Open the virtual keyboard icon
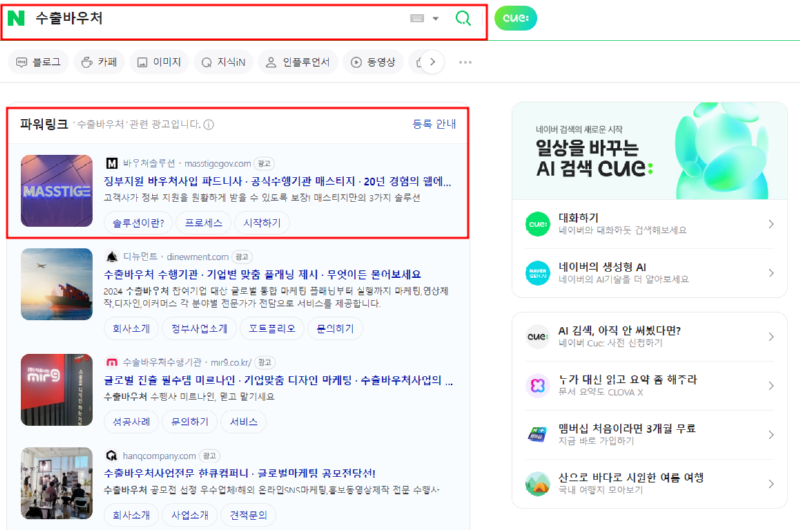The width and height of the screenshot is (800, 530). point(417,18)
